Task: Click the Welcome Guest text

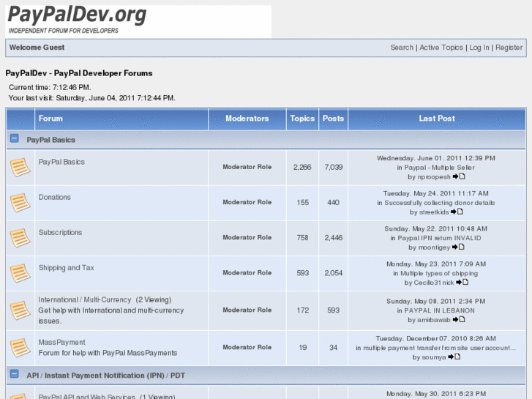Action: 37,48
